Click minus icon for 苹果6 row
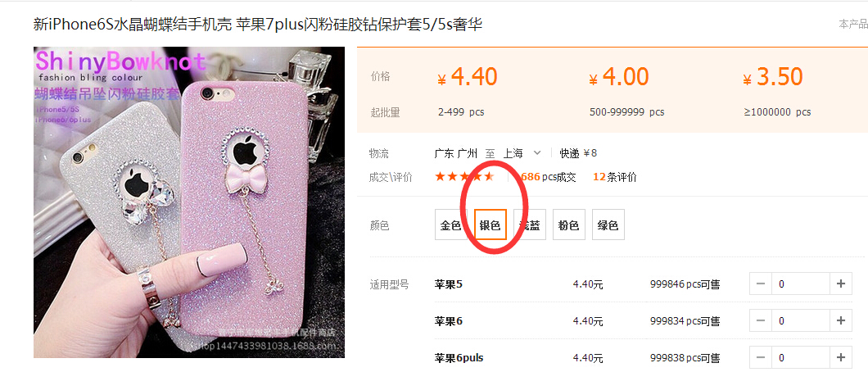Viewport: 868px width, 372px height. pos(761,320)
